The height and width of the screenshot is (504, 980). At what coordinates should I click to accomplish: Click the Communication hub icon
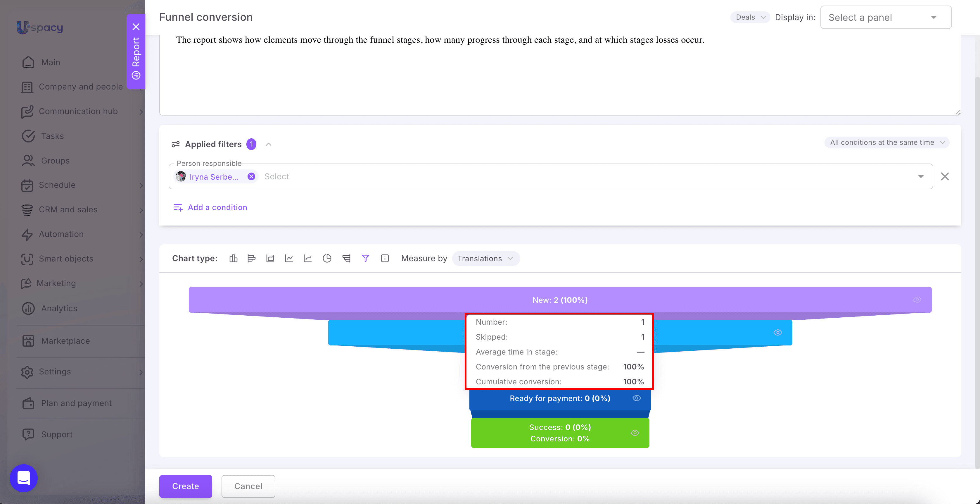tap(27, 111)
